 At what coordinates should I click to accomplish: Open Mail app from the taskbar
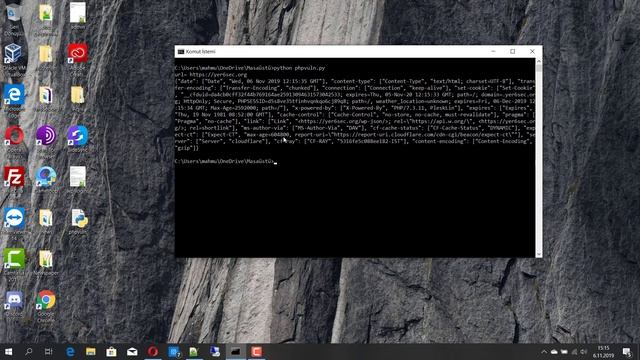pos(132,351)
